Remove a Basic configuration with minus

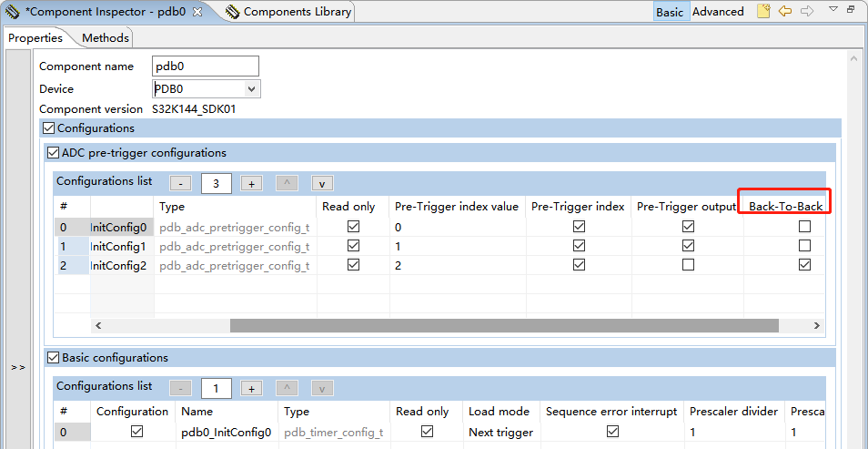tap(180, 389)
